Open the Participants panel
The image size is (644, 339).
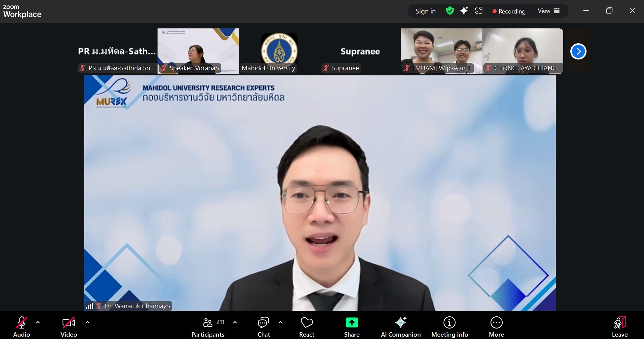208,327
